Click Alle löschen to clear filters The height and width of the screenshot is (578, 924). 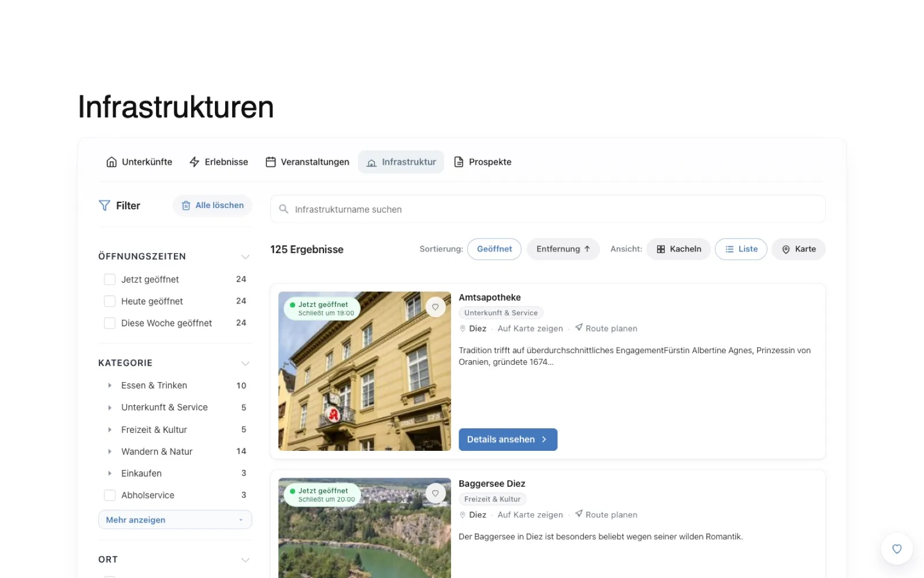tap(213, 206)
